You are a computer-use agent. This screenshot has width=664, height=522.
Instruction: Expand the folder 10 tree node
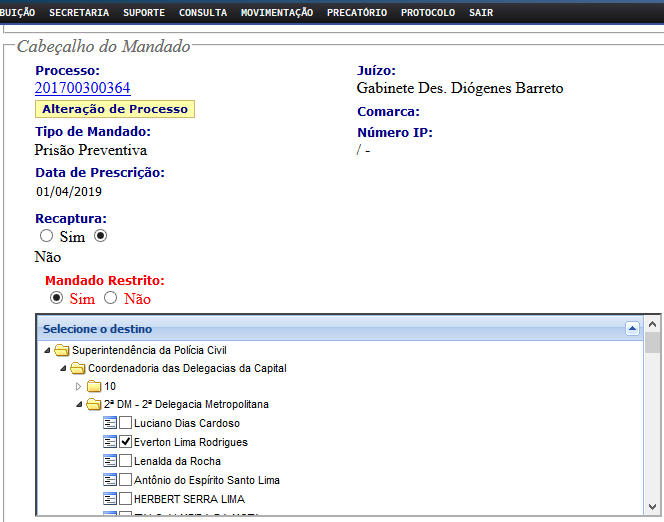click(x=80, y=386)
